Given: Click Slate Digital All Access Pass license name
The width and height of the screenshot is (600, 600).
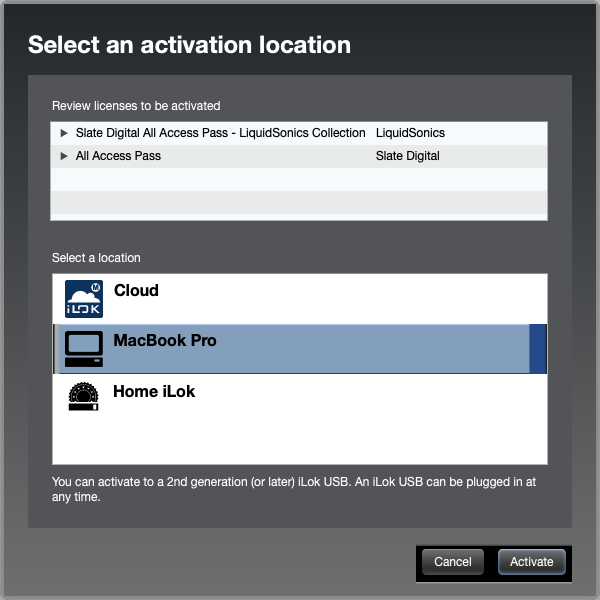Looking at the screenshot, I should pyautogui.click(x=220, y=133).
